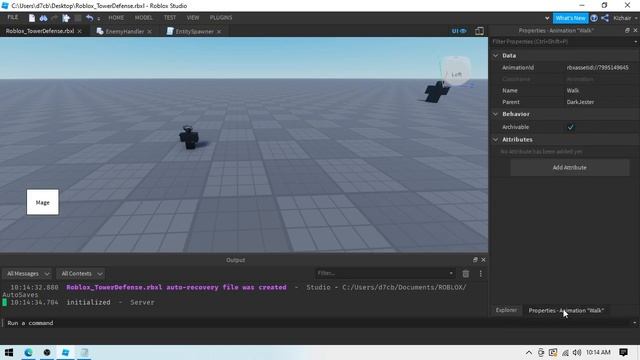Switch to the VIEW ribbon tab

[x=193, y=18]
